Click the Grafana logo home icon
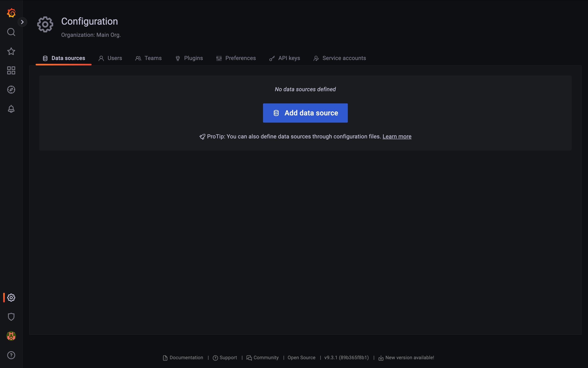The image size is (588, 368). tap(11, 13)
